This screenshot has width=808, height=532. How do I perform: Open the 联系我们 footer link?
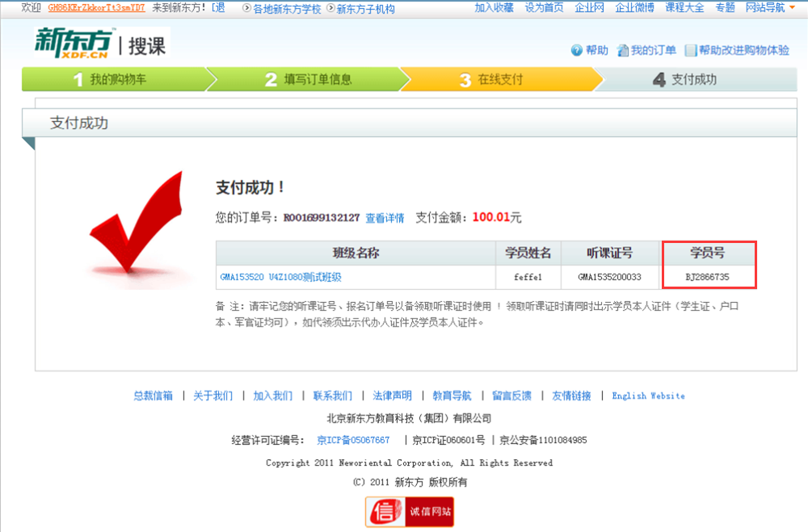point(332,396)
